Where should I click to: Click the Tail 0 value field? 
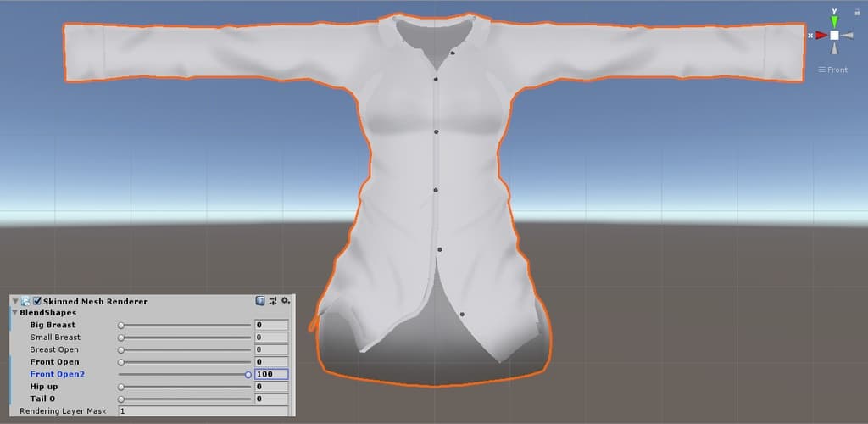[271, 399]
